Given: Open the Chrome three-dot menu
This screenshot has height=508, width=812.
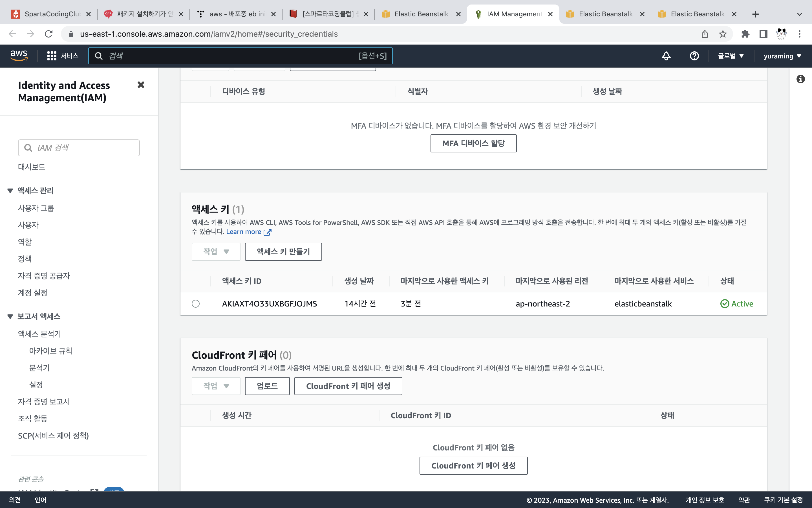Looking at the screenshot, I should (800, 34).
